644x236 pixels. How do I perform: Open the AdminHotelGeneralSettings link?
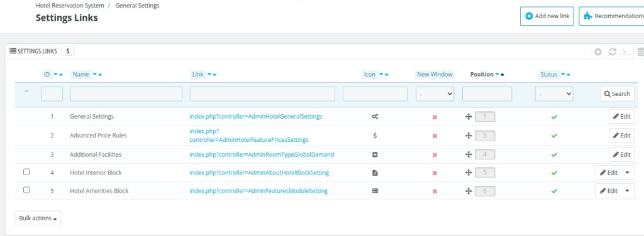[x=256, y=116]
